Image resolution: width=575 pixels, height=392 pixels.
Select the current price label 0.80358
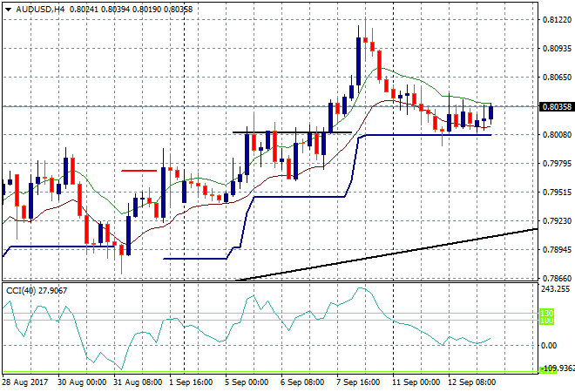[556, 107]
